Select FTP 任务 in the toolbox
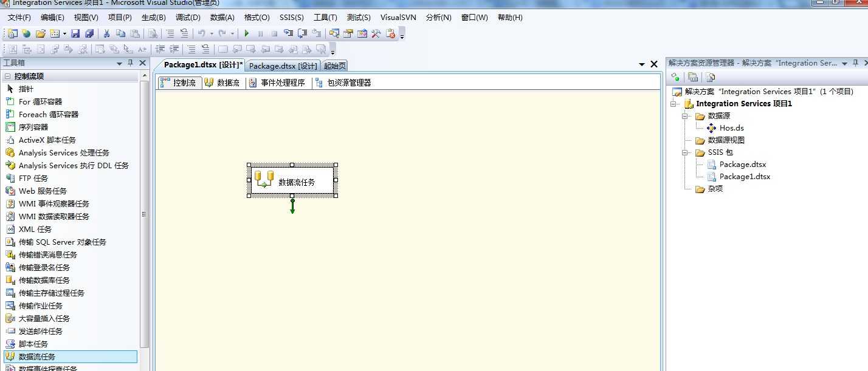This screenshot has height=371, width=868. (x=70, y=178)
